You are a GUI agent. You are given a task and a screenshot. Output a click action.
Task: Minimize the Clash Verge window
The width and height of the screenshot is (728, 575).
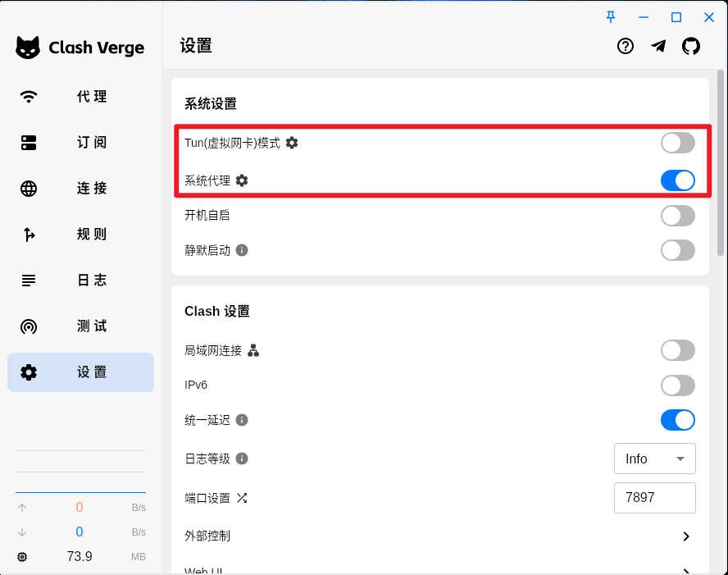643,17
